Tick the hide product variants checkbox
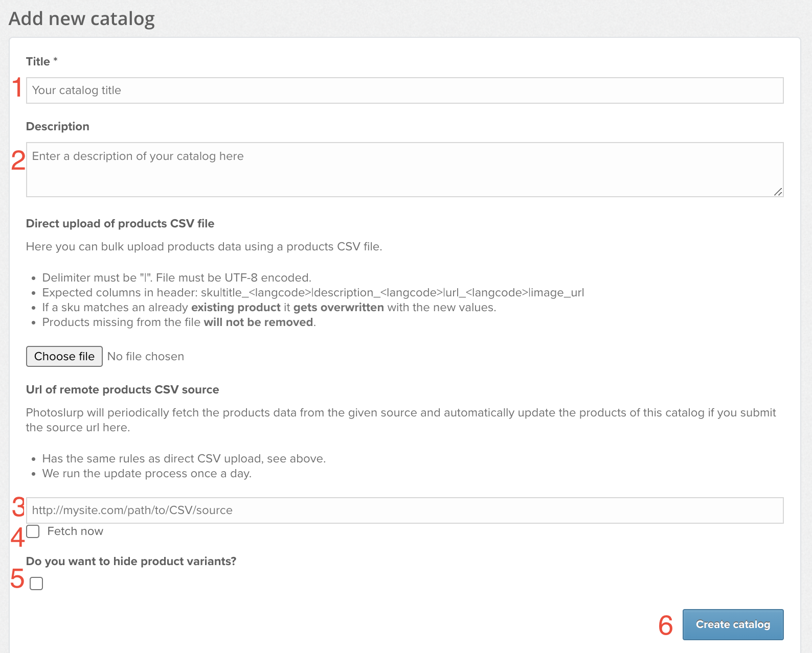This screenshot has width=812, height=653. (36, 584)
